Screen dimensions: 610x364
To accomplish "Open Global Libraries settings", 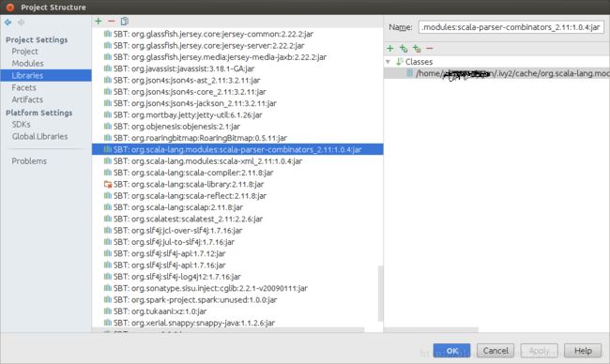I will 39,137.
